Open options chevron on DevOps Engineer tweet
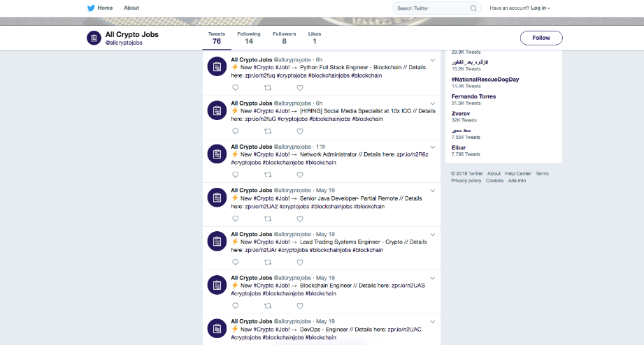Screen dimensions: 644x345 point(433,322)
